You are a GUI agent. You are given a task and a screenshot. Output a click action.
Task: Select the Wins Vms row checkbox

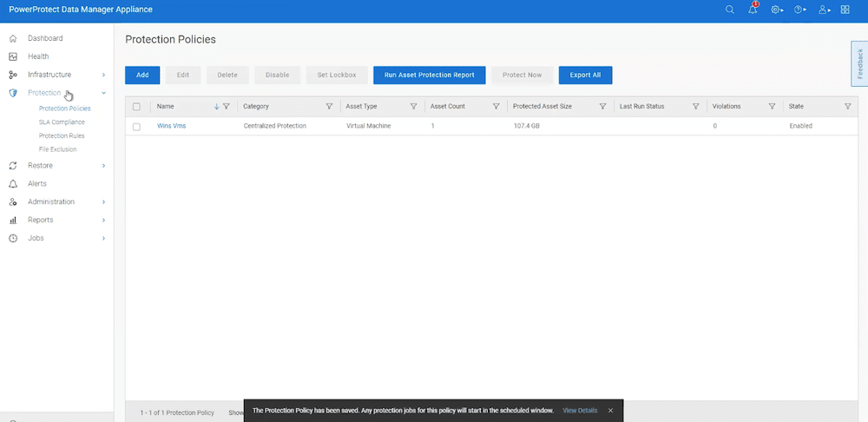point(137,126)
